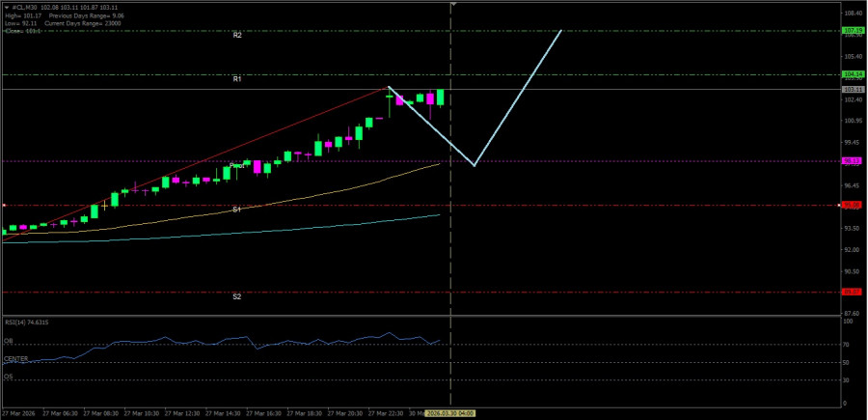This screenshot has width=868, height=420.
Task: Click the green 104.14 R1 price tag
Action: [x=852, y=74]
